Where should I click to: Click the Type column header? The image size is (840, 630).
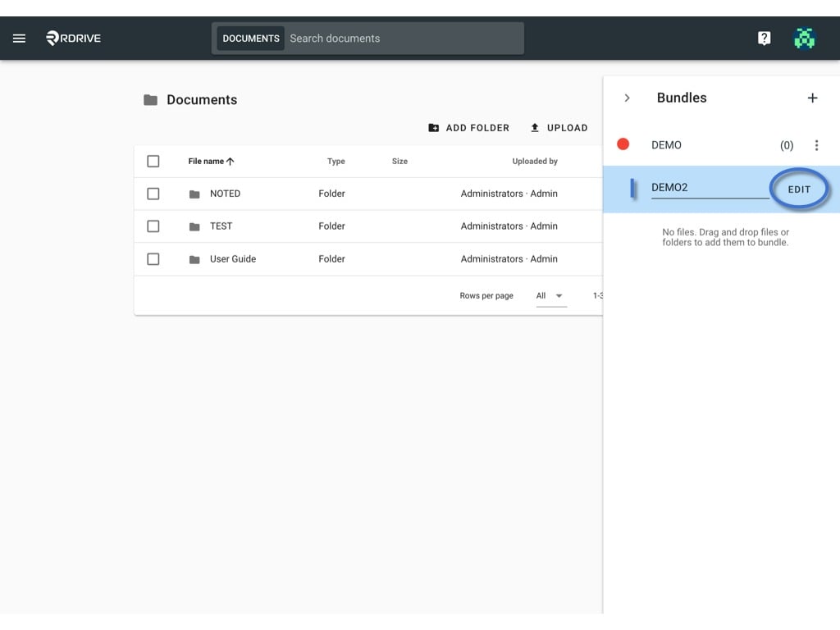point(336,162)
